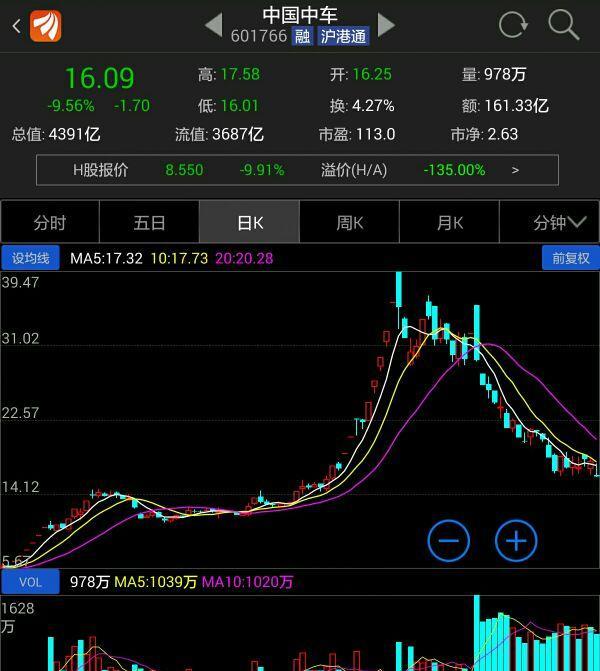Tap the VOL indicator button
600x671 pixels.
30,582
